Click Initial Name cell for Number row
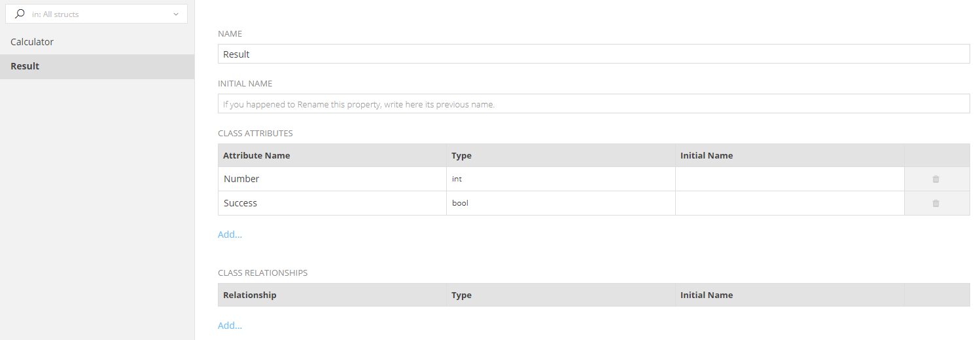The width and height of the screenshot is (980, 340). tap(789, 179)
